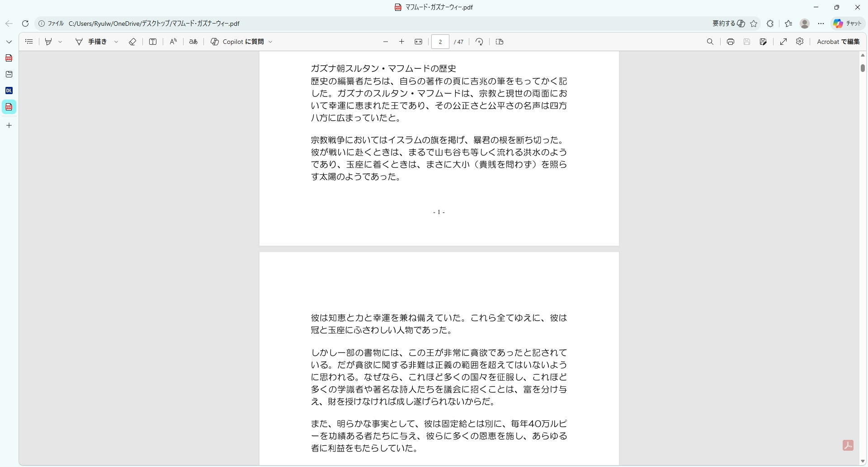Viewport: 868px width, 467px height.
Task: Expand the highlight color dropdown arrow
Action: point(60,42)
